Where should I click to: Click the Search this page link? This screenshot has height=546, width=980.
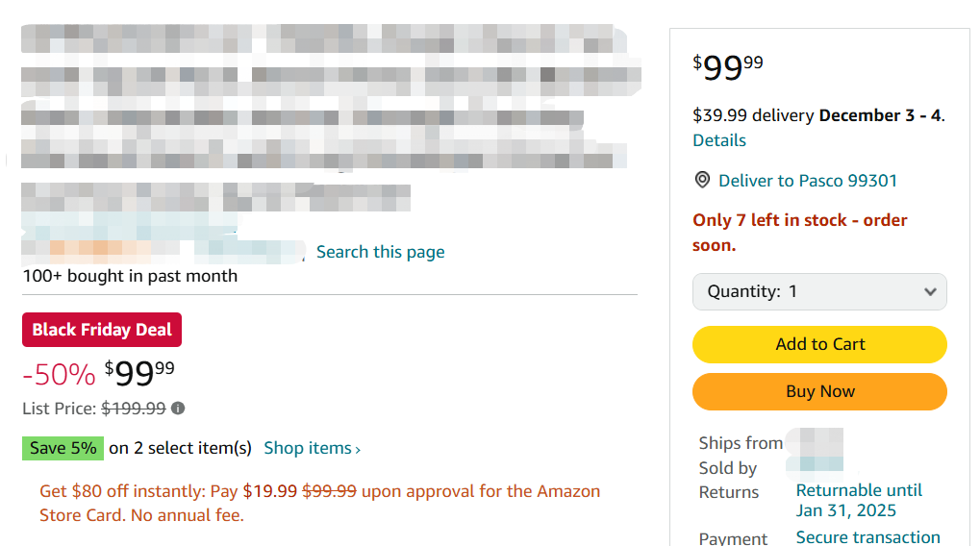[x=381, y=252]
